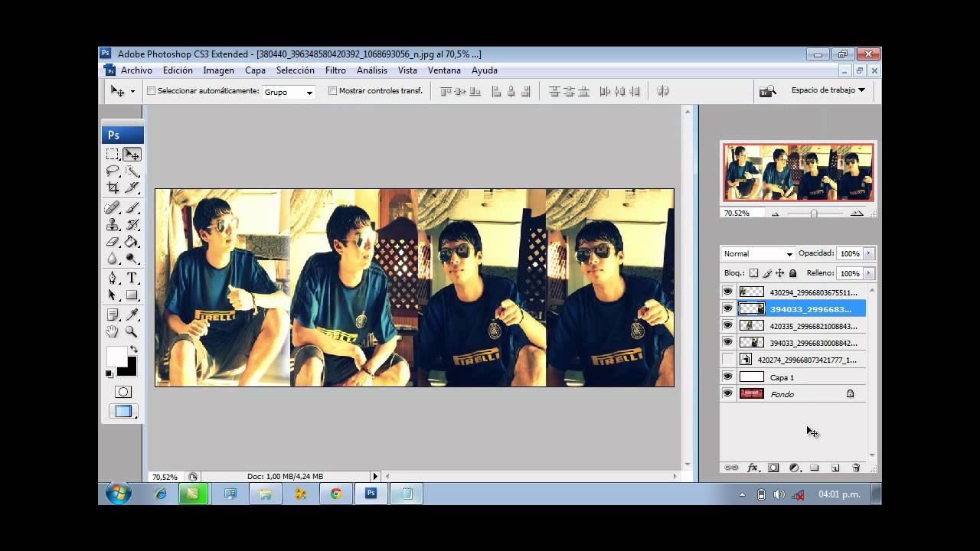980x551 pixels.
Task: Select the Eraser tool
Action: (x=113, y=242)
